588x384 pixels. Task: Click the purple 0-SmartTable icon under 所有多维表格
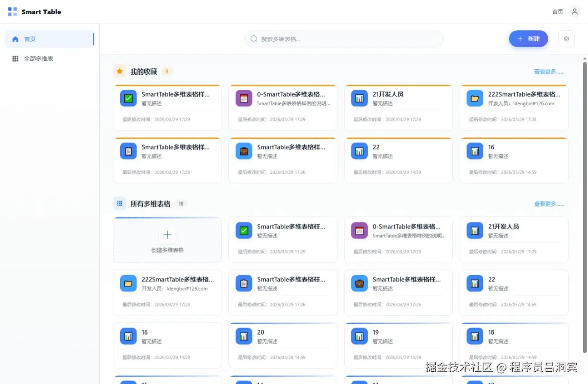point(360,231)
